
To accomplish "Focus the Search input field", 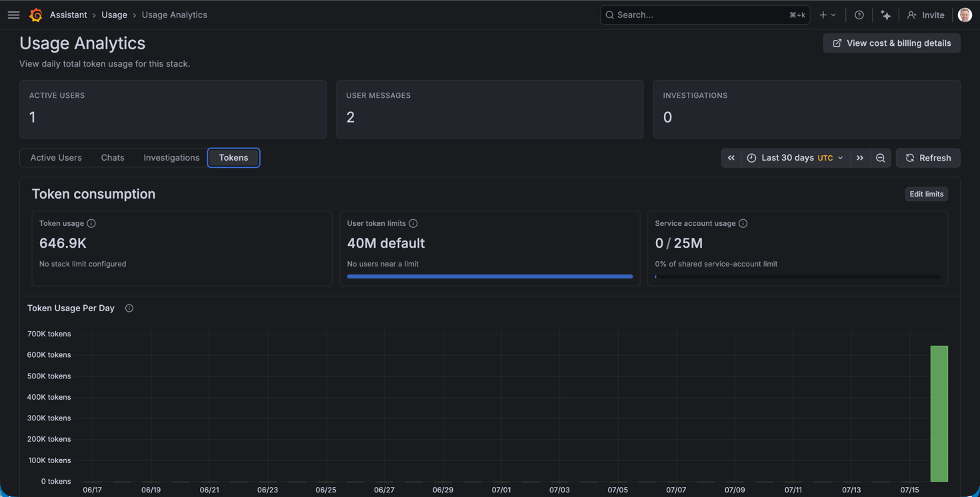I will (x=705, y=15).
